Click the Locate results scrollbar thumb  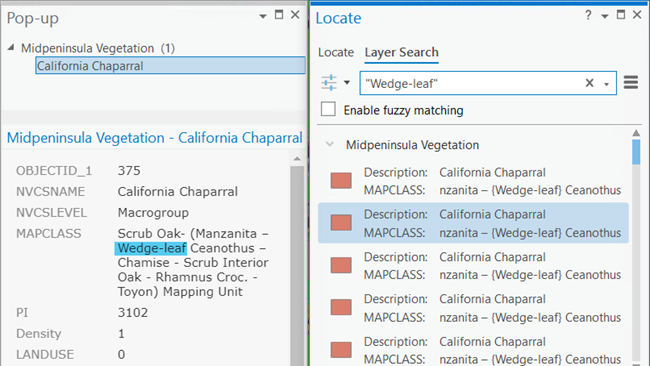tap(636, 152)
